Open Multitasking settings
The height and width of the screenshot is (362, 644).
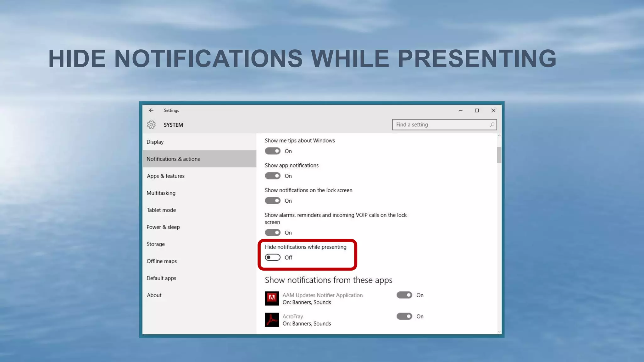(199, 193)
